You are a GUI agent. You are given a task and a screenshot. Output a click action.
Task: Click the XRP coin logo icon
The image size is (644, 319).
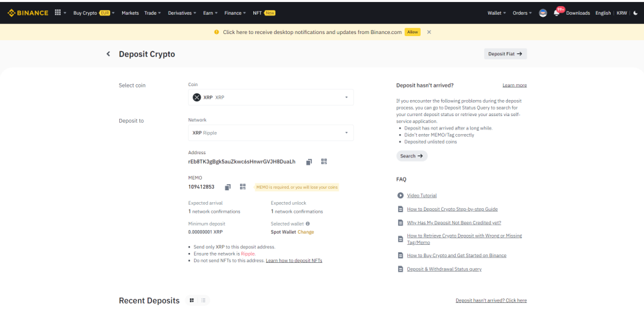(197, 97)
